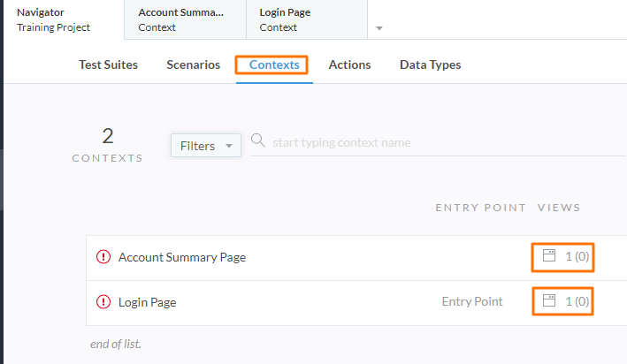The image size is (627, 364).
Task: Click the views icon for Account Summary Page
Action: (x=549, y=255)
